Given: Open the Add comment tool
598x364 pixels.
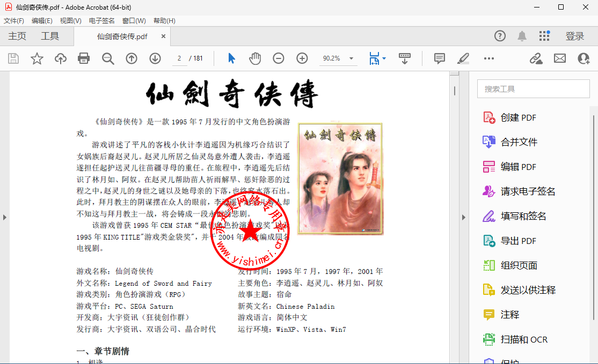Looking at the screenshot, I should point(440,58).
